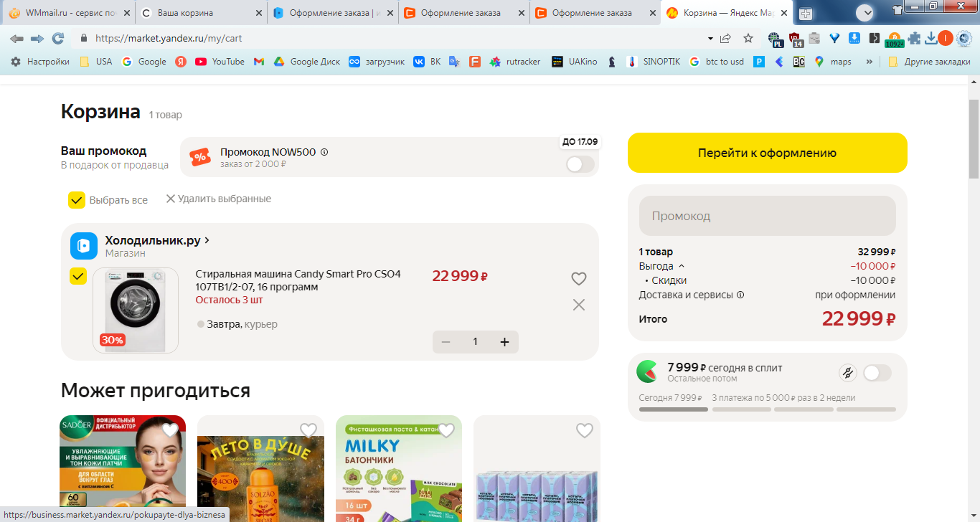Screen dimensions: 980x522
Task: Open the Другие закладки folder
Action: (929, 62)
